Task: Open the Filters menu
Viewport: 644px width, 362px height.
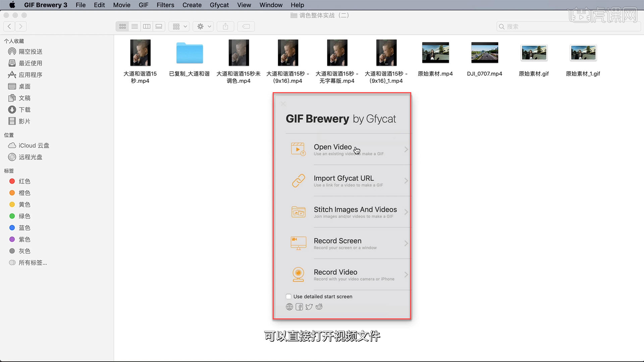Action: coord(165,5)
